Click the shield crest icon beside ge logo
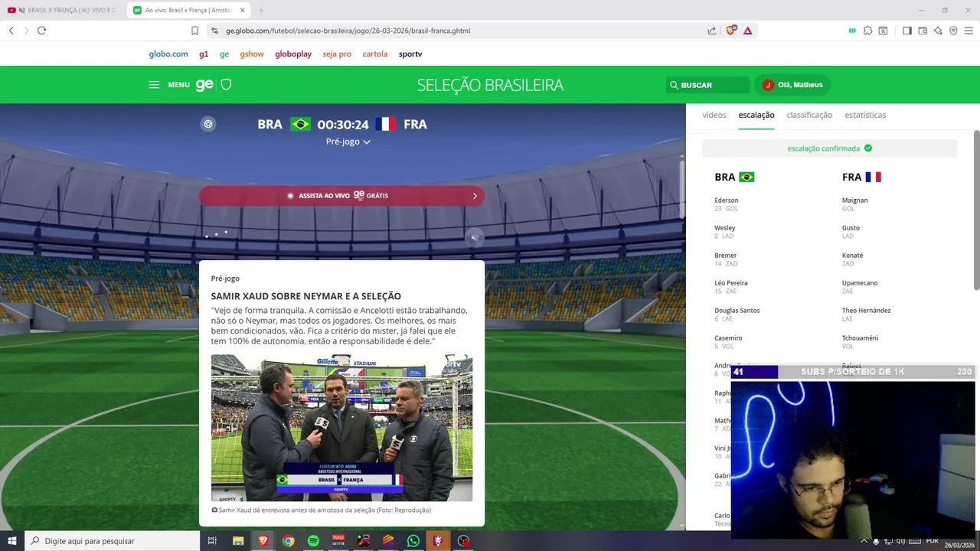This screenshot has width=980, height=551. pos(226,85)
